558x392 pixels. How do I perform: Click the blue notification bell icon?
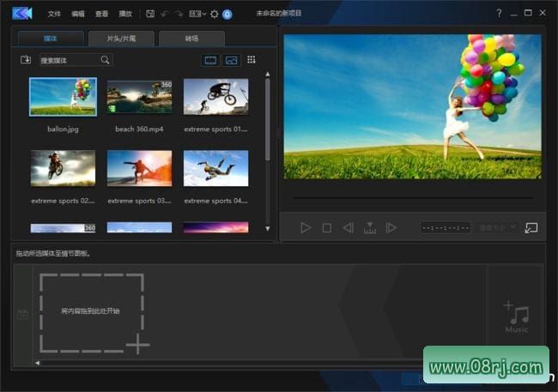tap(227, 15)
